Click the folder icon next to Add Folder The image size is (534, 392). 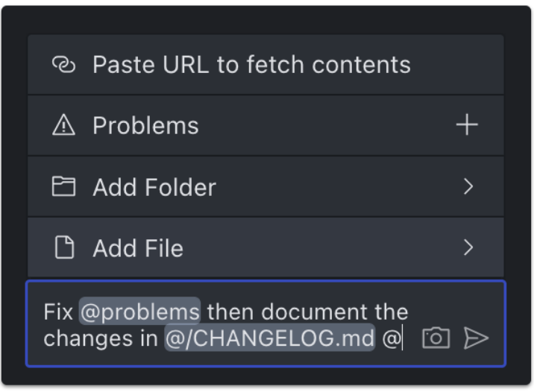point(64,186)
